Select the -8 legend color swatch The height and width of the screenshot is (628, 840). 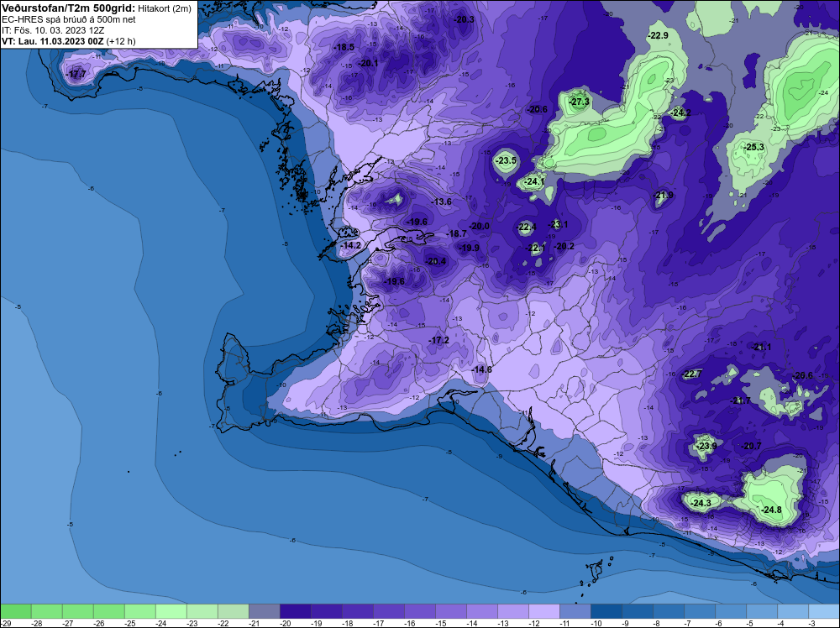pos(669,611)
